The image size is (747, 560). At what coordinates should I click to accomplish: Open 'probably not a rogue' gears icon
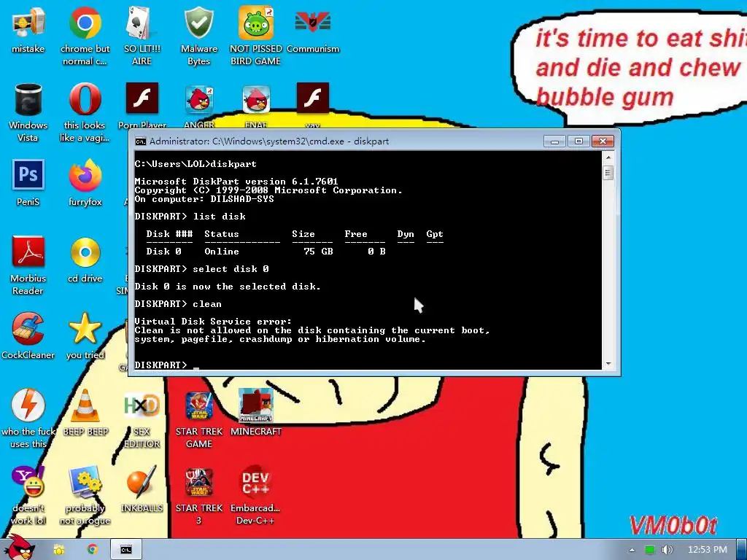tap(85, 495)
